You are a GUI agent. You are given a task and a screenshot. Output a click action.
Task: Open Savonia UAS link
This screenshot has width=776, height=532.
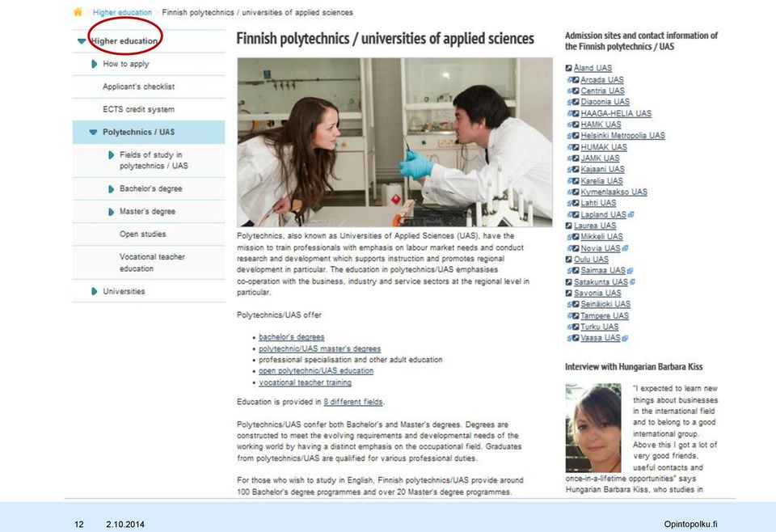(x=597, y=293)
